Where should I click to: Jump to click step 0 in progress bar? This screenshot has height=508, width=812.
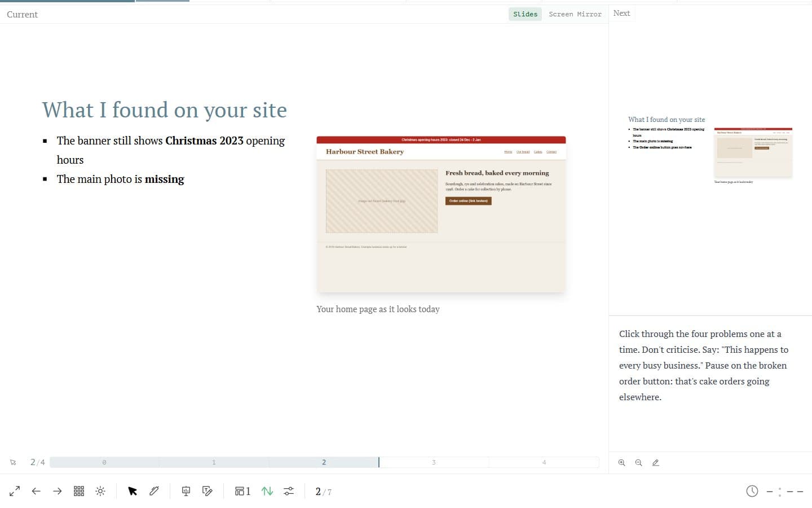(x=104, y=462)
